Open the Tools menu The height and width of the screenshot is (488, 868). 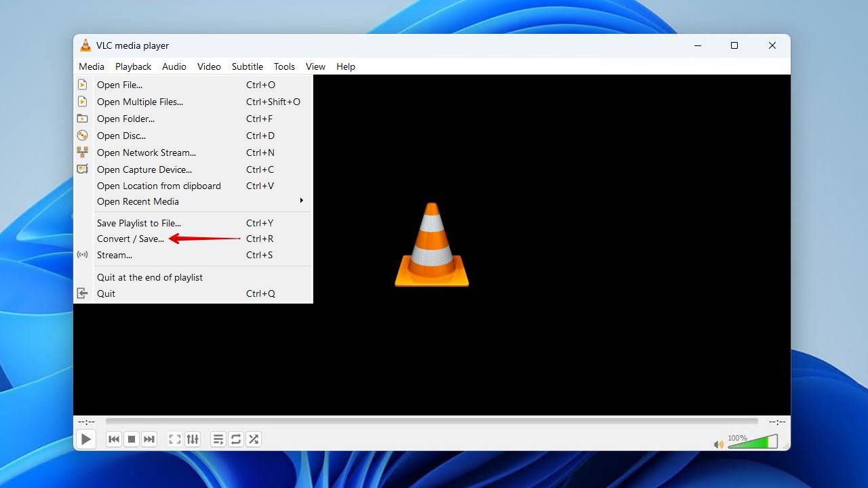point(284,66)
